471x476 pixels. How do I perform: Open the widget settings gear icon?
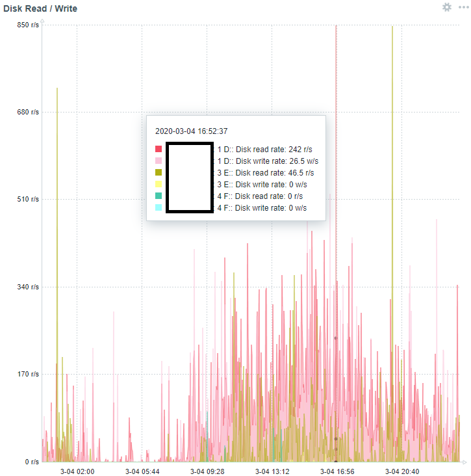coord(446,7)
